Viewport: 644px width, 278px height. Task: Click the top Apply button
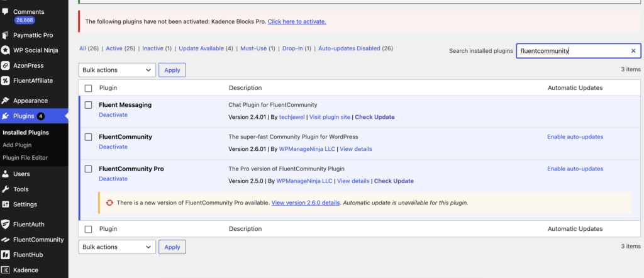172,70
